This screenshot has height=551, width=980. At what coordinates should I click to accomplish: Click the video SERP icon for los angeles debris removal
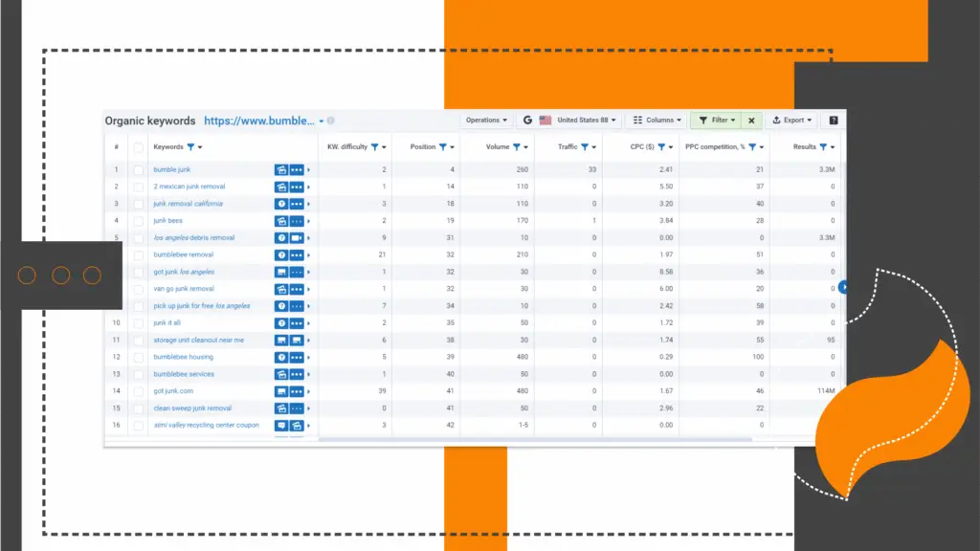pos(297,238)
